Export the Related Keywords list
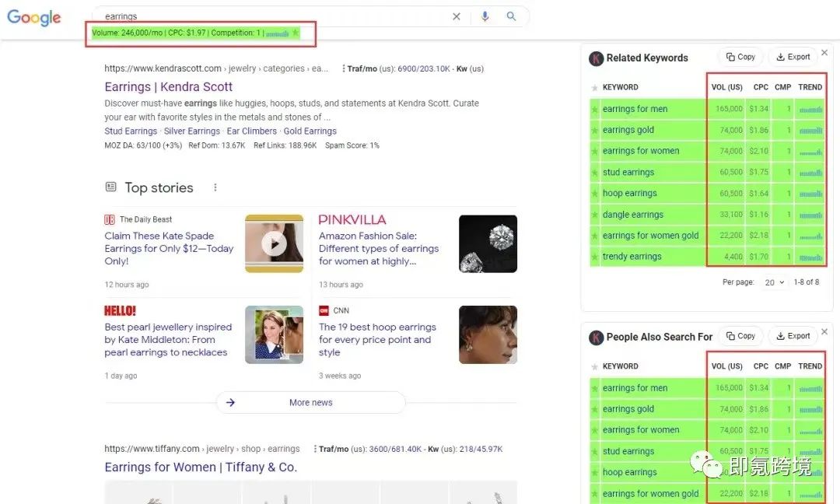 click(793, 57)
